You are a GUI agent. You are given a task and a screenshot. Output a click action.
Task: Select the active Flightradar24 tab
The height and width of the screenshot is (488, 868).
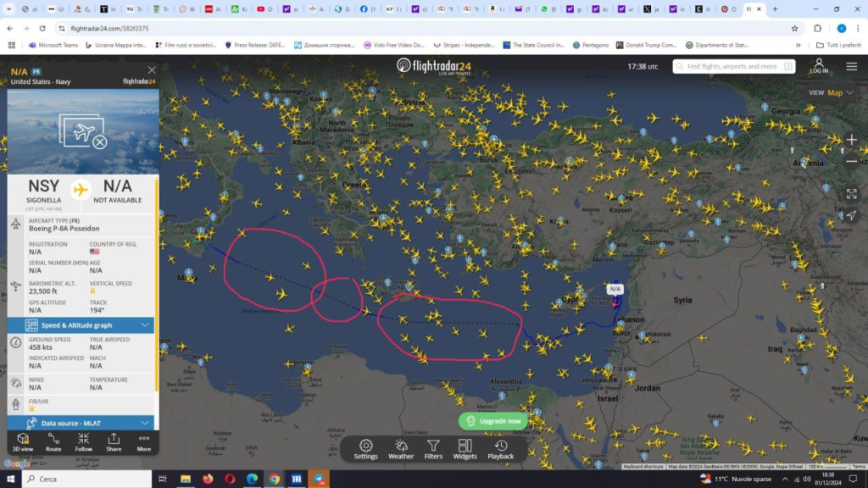click(754, 9)
